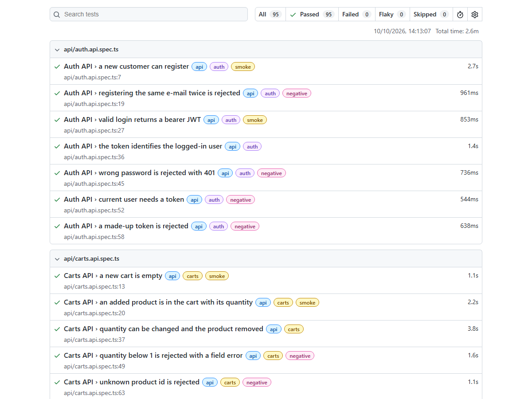532x399 pixels.
Task: Click the "961ms" duration value
Action: click(x=469, y=93)
